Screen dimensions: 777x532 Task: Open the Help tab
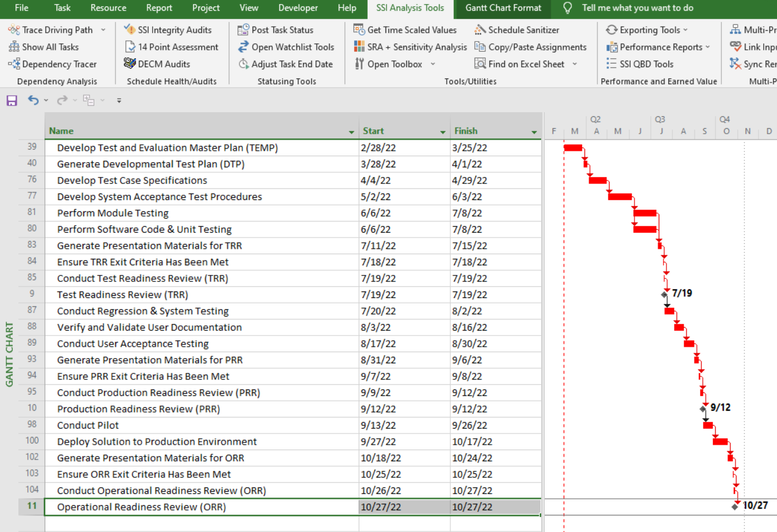pos(347,8)
